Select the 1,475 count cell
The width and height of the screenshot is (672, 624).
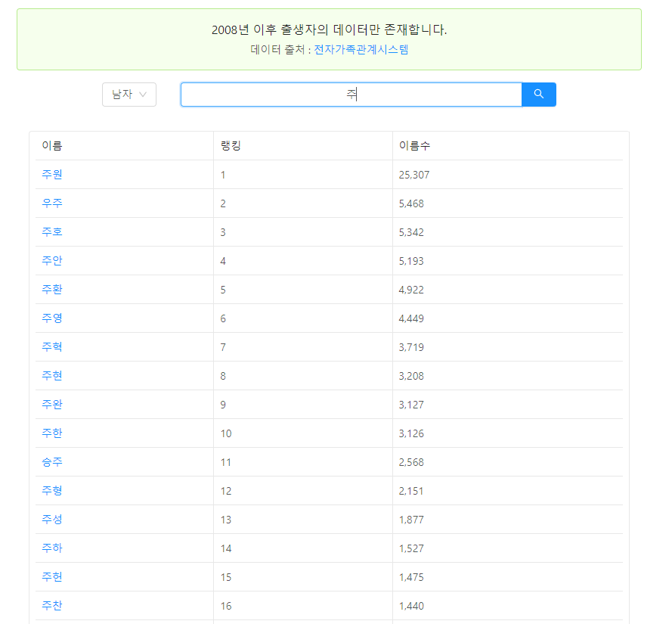507,577
